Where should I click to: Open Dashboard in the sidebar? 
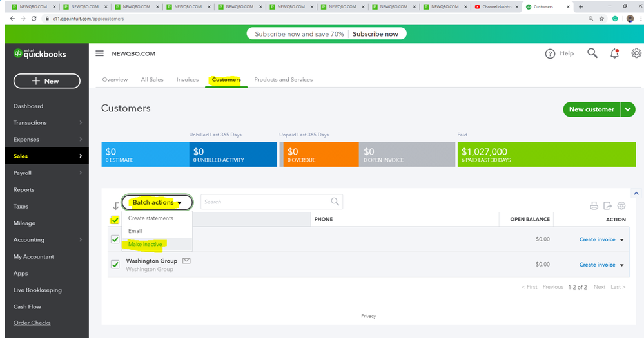coord(28,106)
